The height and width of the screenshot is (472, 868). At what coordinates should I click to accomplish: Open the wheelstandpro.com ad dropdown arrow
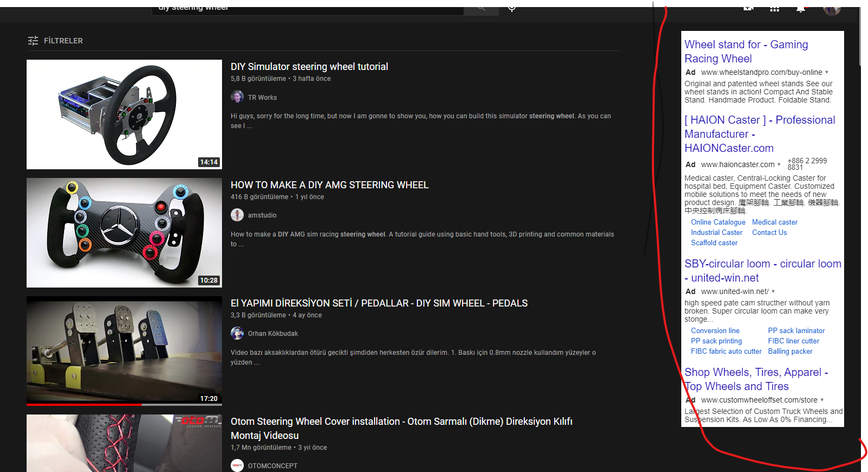(x=827, y=72)
